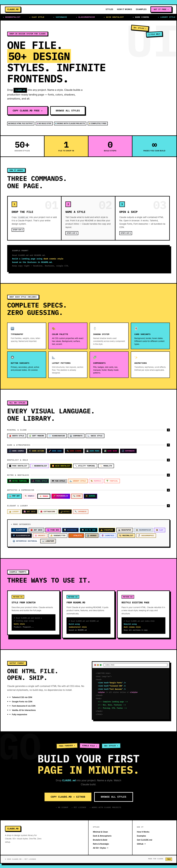
Task: Open the Styles nav link
Action: [x=109, y=9]
